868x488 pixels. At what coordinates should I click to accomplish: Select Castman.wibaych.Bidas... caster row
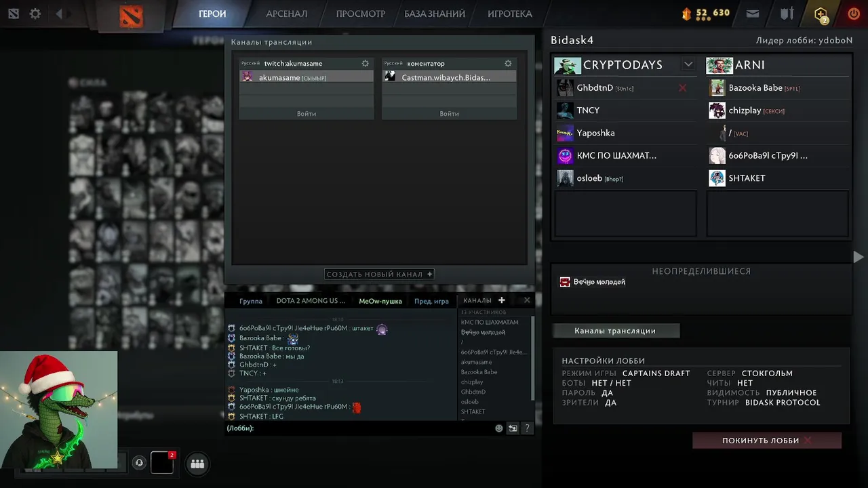(x=449, y=77)
